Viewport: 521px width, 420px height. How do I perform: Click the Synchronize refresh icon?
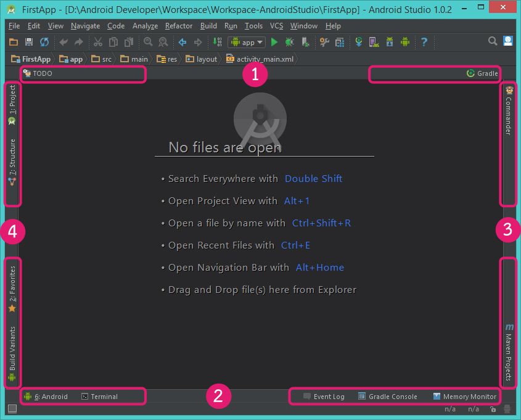pyautogui.click(x=44, y=42)
